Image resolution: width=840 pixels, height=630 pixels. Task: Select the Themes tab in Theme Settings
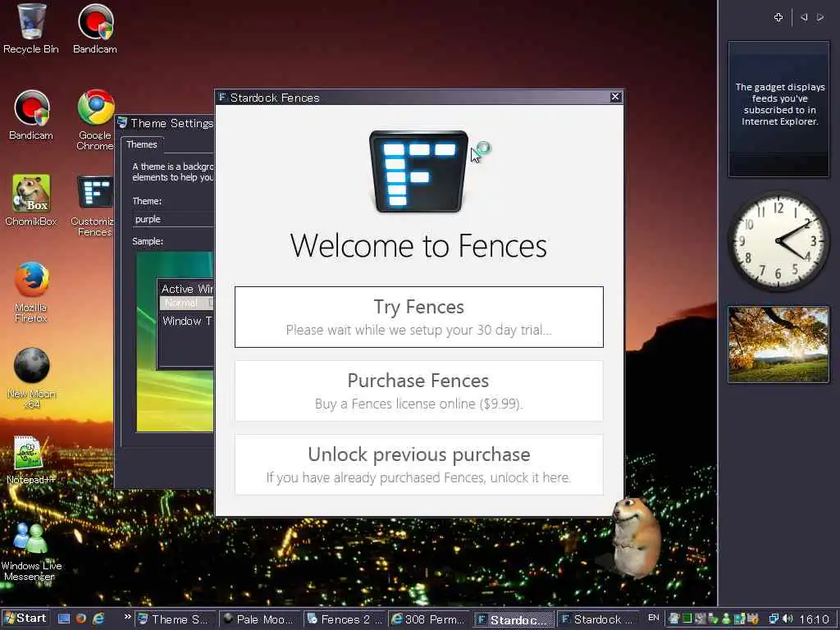coord(142,144)
